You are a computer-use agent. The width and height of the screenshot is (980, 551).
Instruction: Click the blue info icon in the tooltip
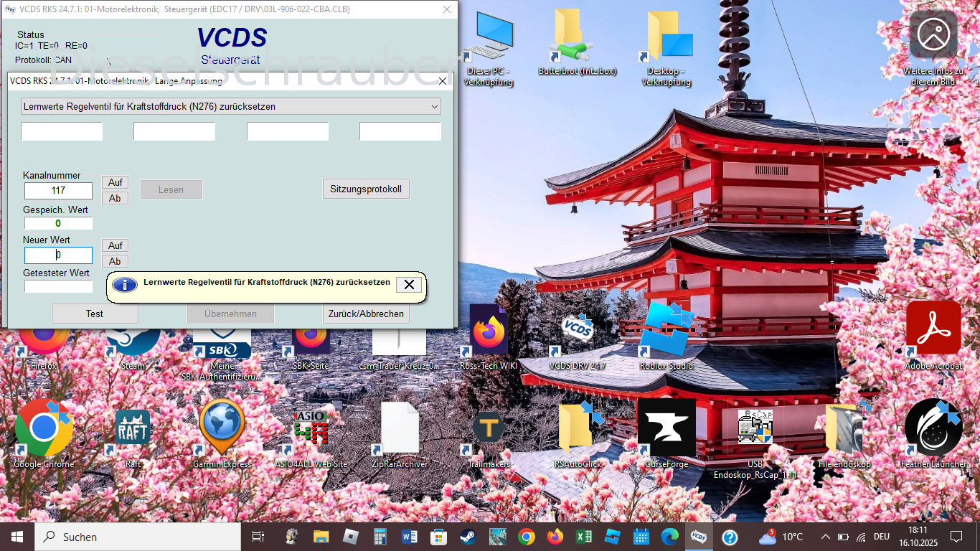[125, 285]
